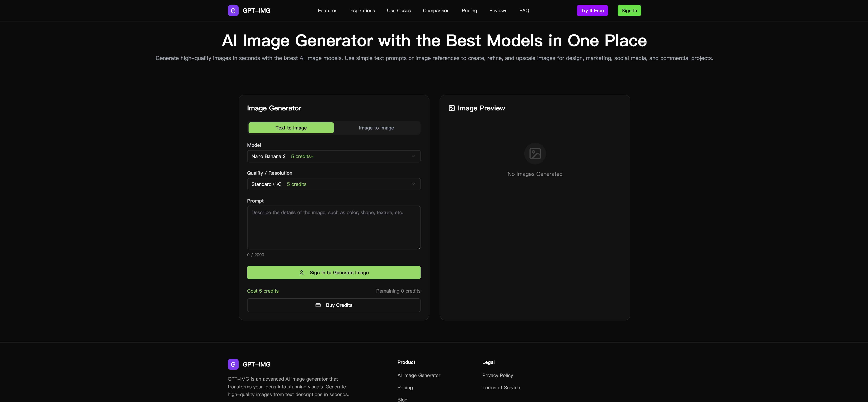Go to Pricing in top navigation
868x402 pixels.
(469, 10)
